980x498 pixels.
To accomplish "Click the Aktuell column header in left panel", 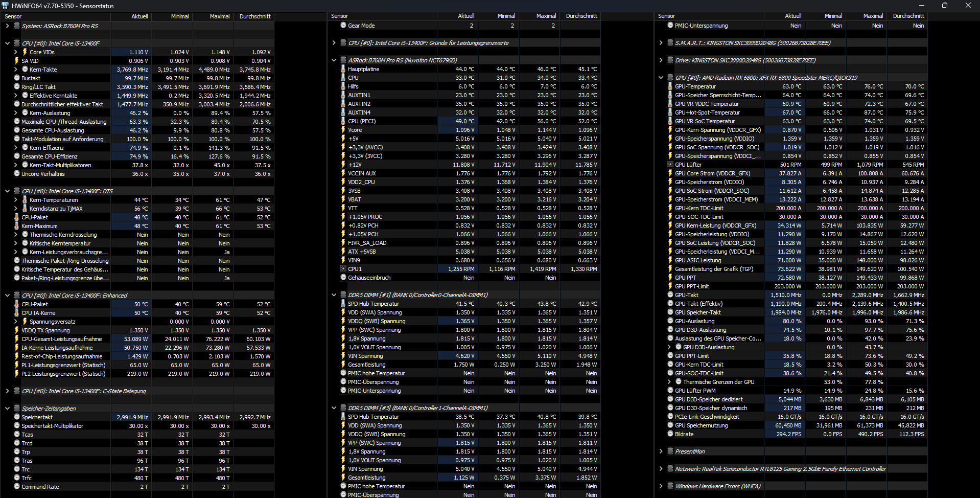I will coord(131,16).
